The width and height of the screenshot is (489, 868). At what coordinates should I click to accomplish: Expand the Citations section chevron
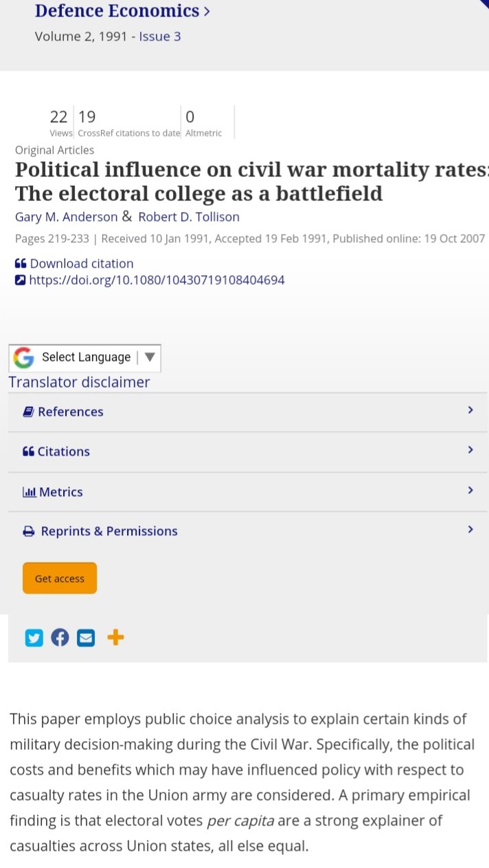click(470, 450)
